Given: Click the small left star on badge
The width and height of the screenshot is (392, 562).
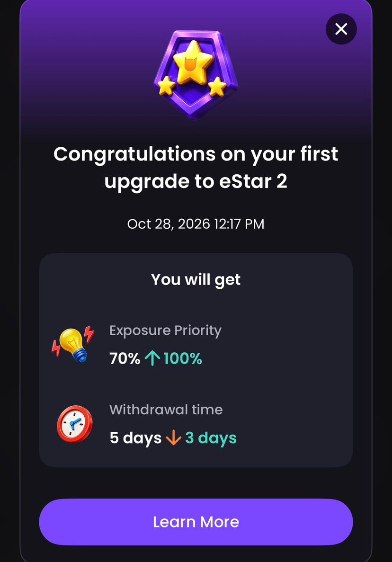Looking at the screenshot, I should [x=167, y=86].
